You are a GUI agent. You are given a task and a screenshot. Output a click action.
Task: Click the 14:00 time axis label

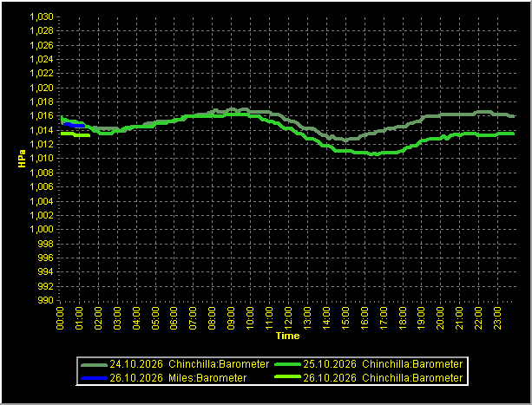326,318
